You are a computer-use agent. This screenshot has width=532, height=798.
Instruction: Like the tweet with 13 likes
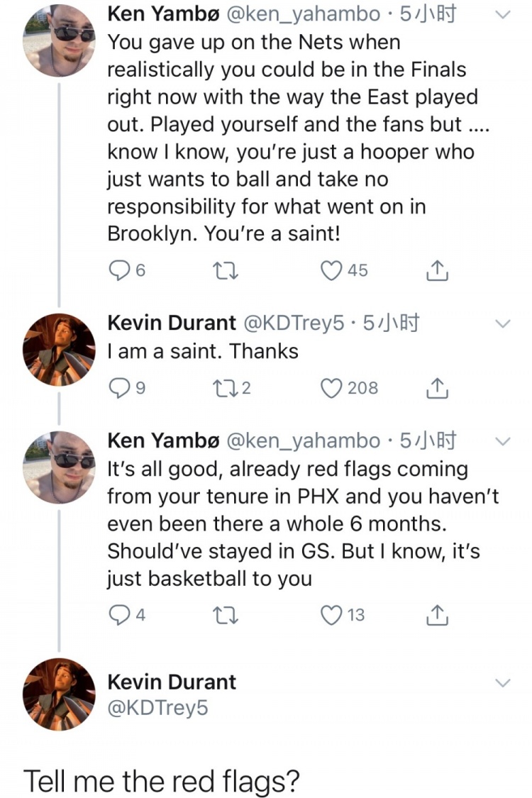[331, 614]
